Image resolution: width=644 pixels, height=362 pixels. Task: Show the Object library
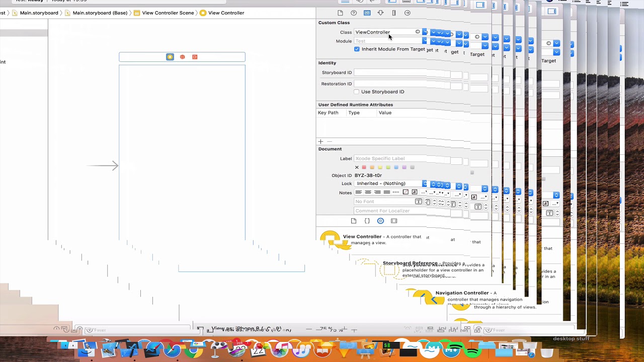pos(380,221)
